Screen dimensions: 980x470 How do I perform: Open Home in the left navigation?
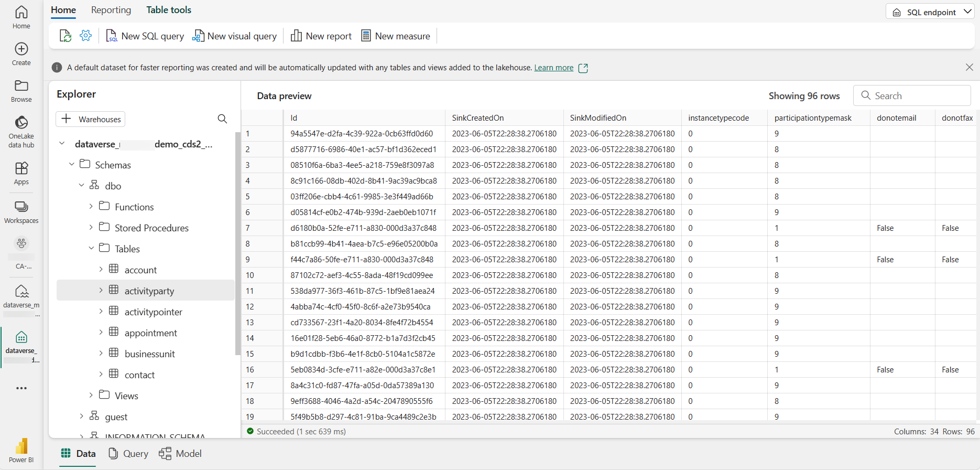(x=21, y=17)
